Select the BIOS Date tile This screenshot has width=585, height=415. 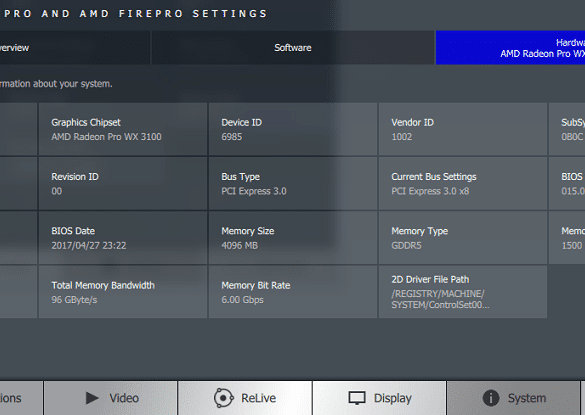(123, 238)
